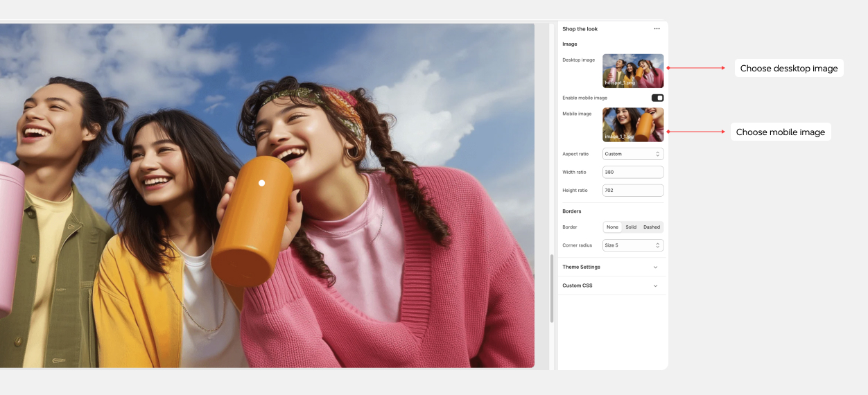
Task: Open the Aspect ratio dropdown
Action: pos(632,154)
